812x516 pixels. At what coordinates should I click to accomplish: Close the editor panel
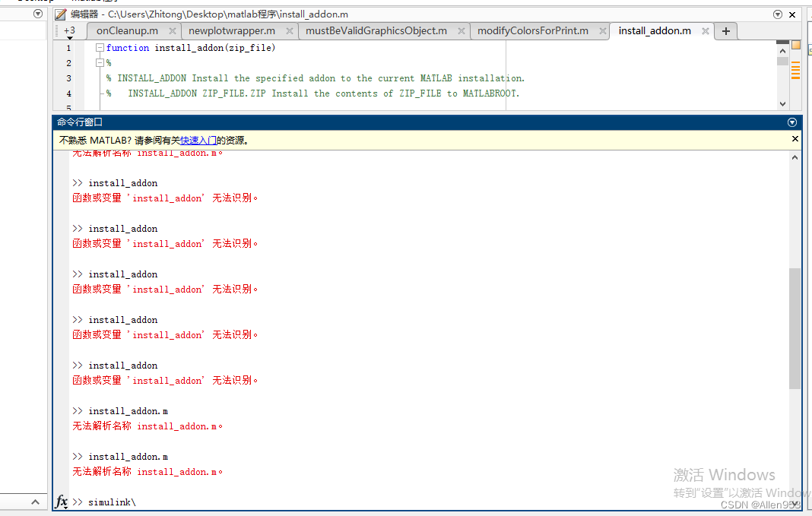coord(792,14)
